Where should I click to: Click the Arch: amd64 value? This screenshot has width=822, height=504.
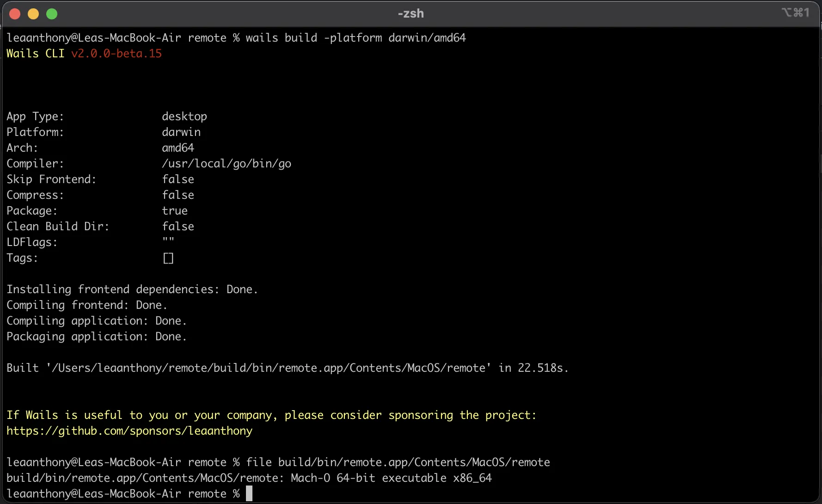click(178, 148)
